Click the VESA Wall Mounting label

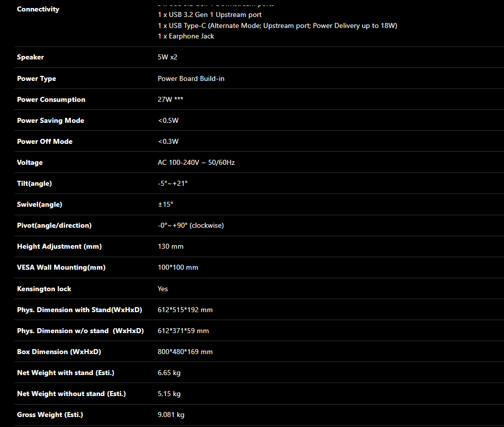coord(61,267)
